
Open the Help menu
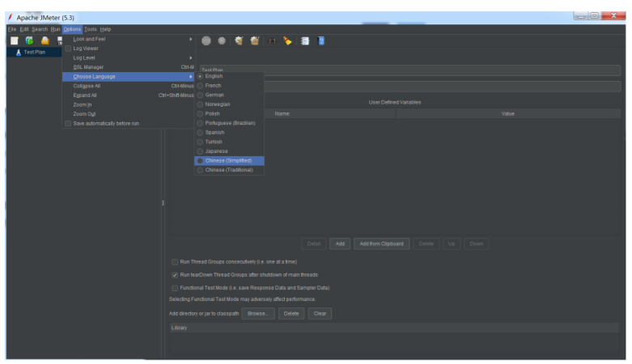tap(105, 29)
